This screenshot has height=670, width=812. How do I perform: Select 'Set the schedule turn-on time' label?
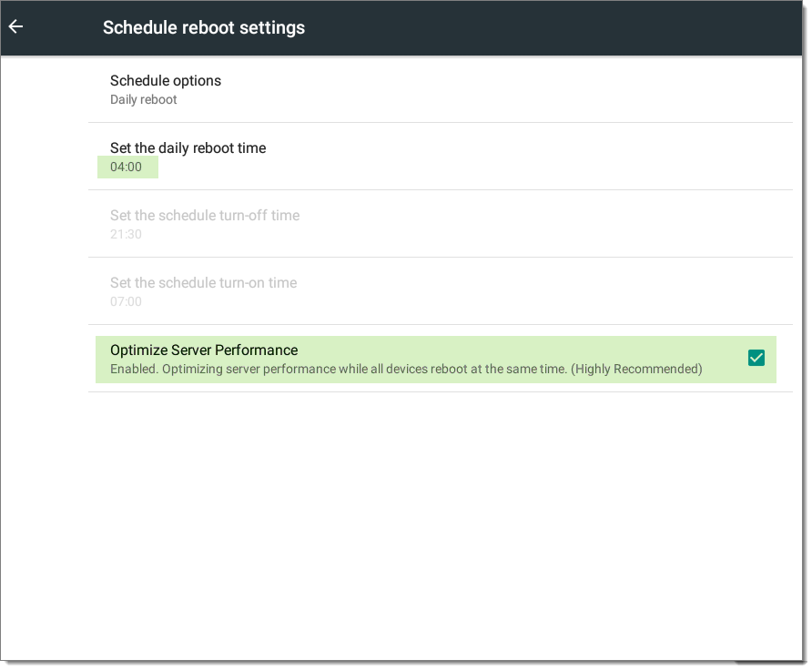(x=204, y=283)
